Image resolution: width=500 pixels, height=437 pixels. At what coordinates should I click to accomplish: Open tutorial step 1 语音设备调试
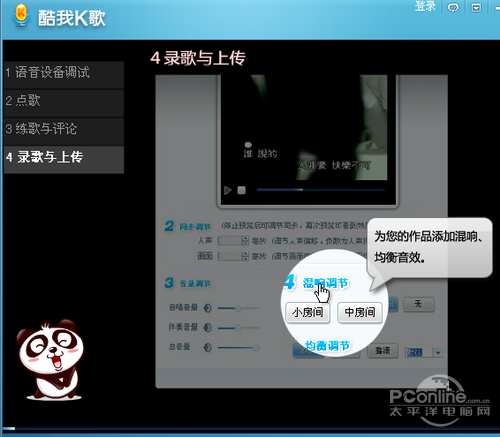click(x=64, y=75)
